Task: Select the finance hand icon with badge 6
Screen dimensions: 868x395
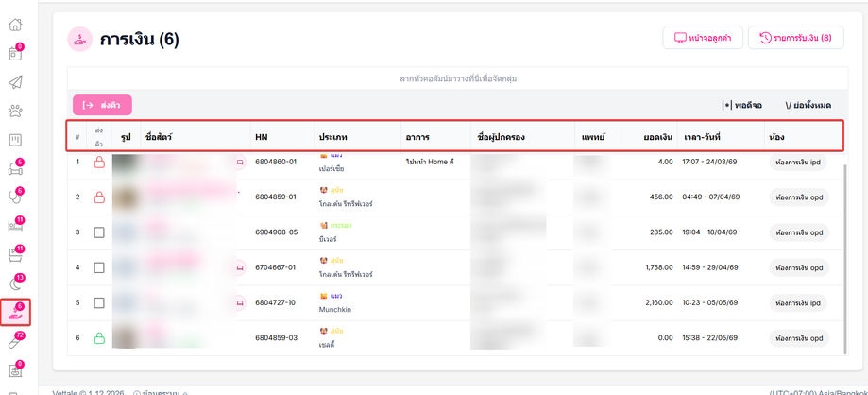Action: coord(15,313)
